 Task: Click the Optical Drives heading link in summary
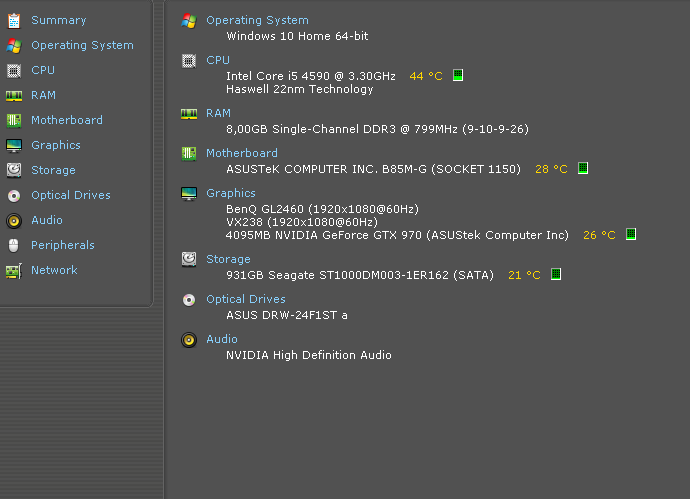[246, 299]
